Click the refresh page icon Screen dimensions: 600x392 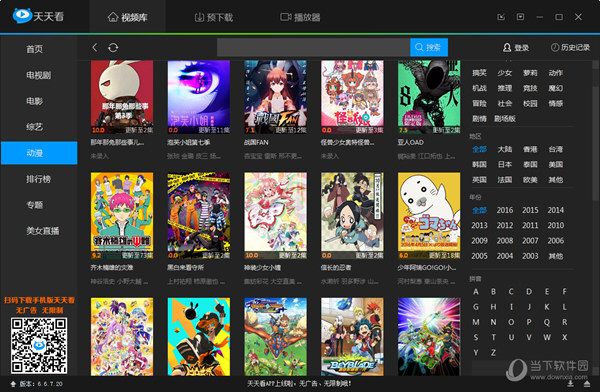point(113,47)
